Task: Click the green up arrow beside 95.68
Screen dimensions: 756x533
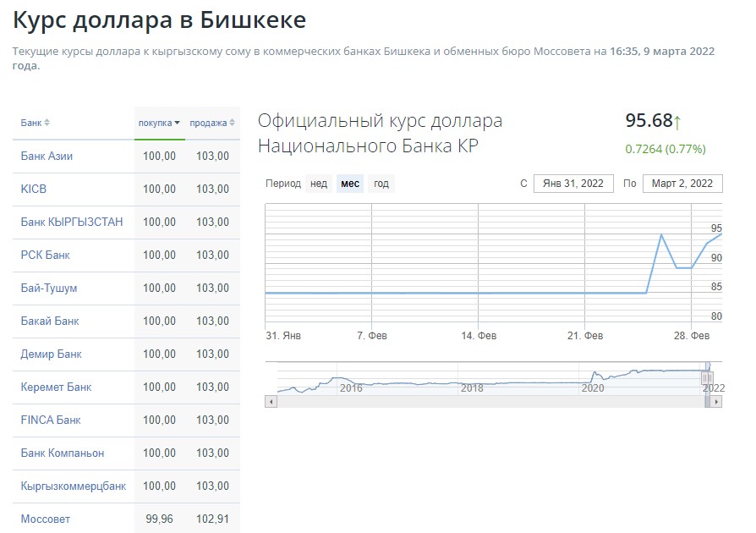Action: [677, 123]
